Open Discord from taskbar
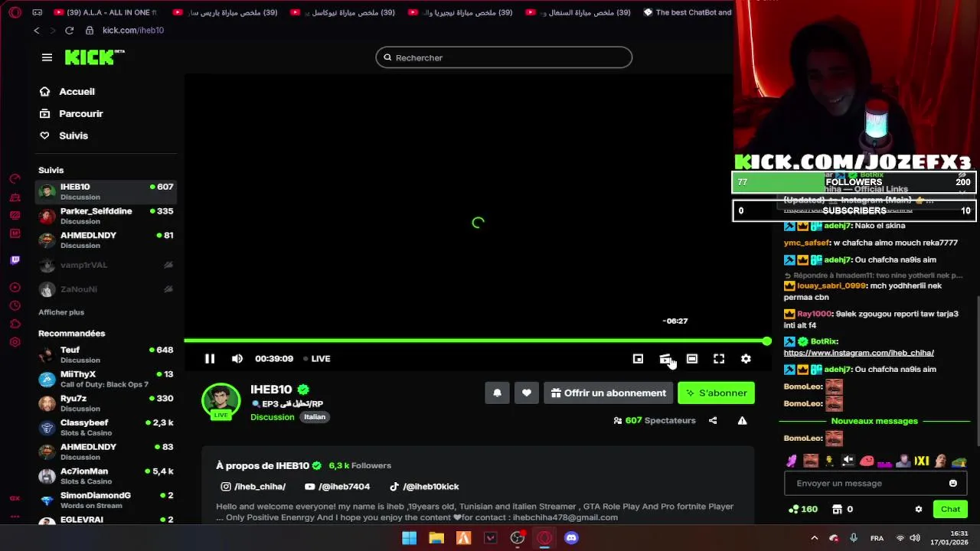The image size is (980, 551). tap(571, 538)
